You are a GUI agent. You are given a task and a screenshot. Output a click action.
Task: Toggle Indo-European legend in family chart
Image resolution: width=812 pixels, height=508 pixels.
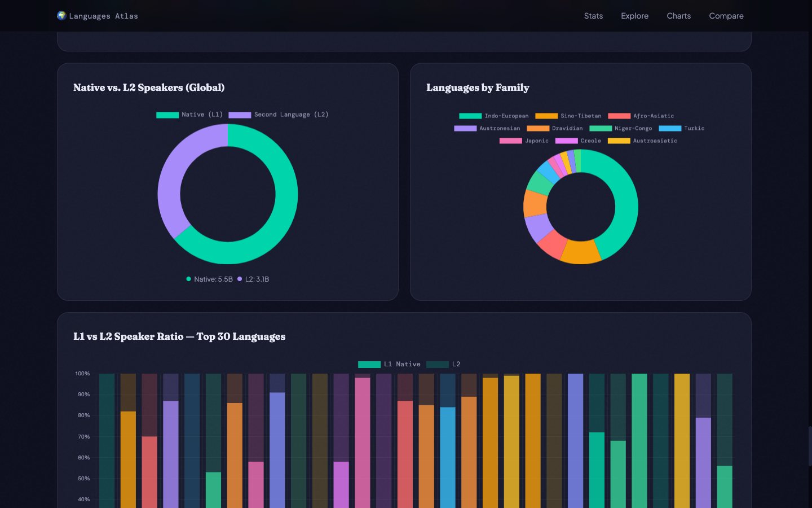494,116
